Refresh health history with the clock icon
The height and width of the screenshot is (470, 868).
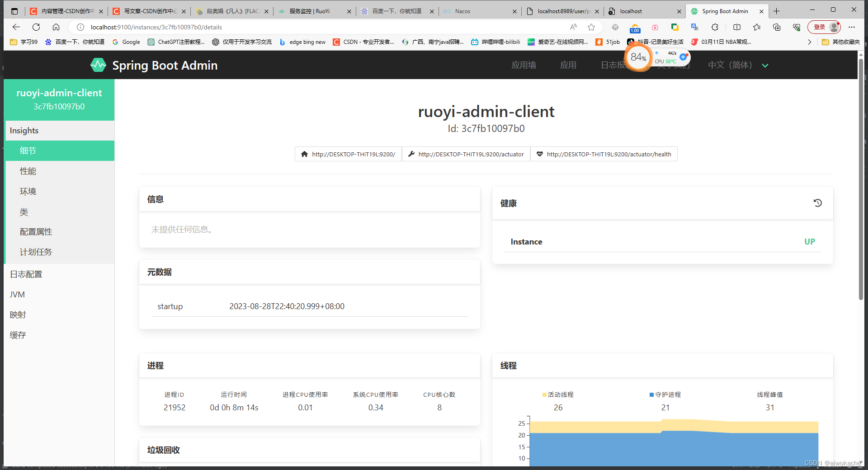point(817,203)
